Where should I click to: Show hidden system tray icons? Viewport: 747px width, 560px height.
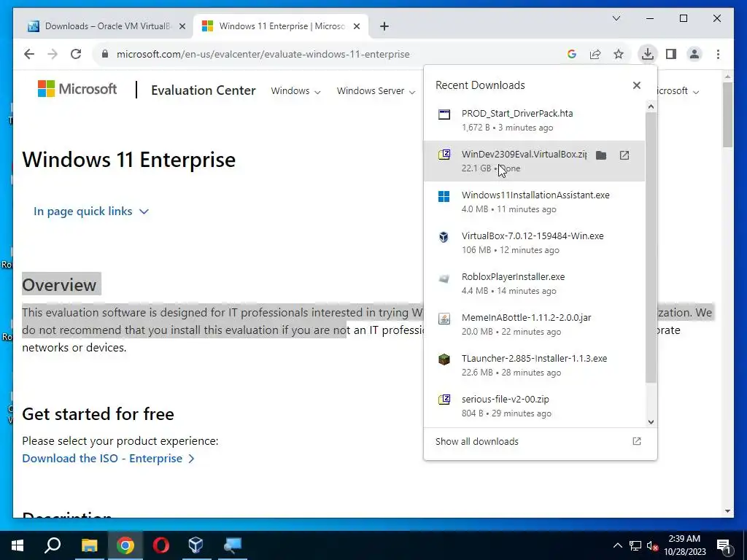click(x=617, y=545)
